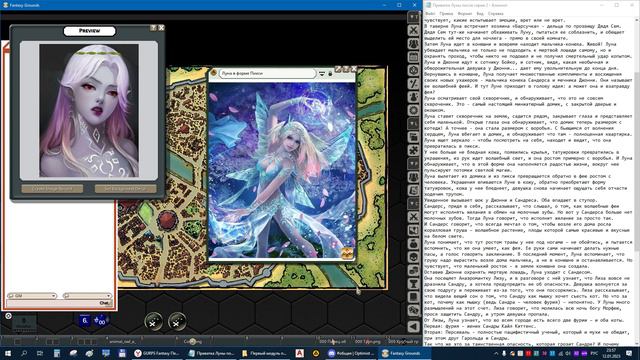Viewport: 640px width, 360px height.
Task: Open the chat speaker GM dropdown
Action: [x=32, y=296]
